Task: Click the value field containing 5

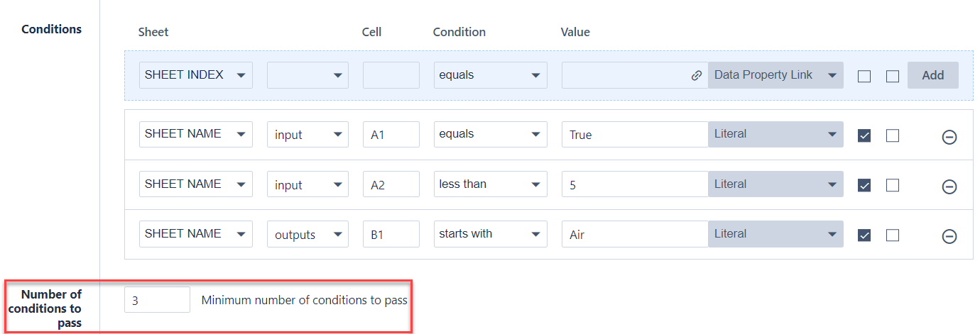Action: pyautogui.click(x=634, y=184)
